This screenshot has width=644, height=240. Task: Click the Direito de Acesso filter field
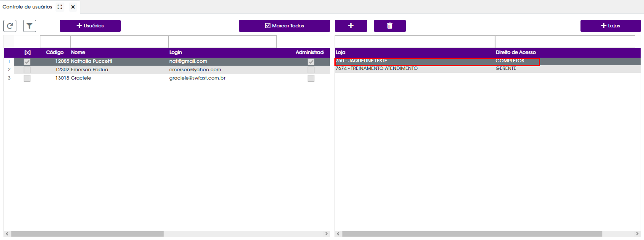pos(565,42)
